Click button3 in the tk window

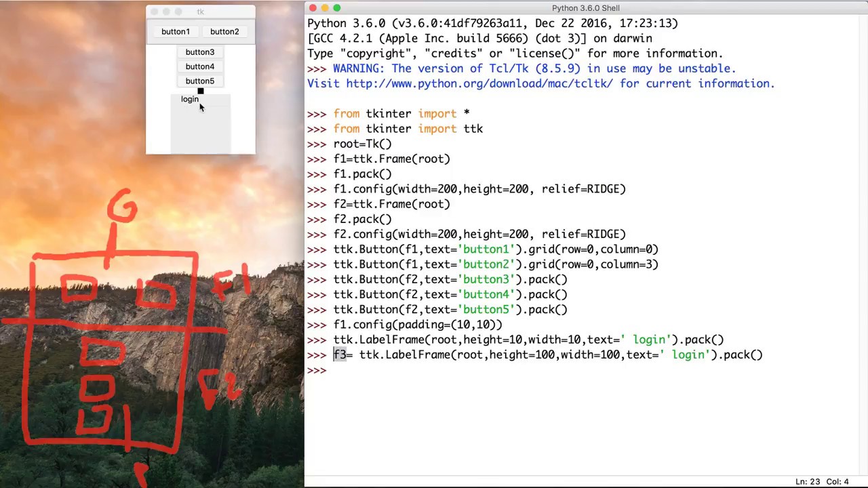[200, 52]
